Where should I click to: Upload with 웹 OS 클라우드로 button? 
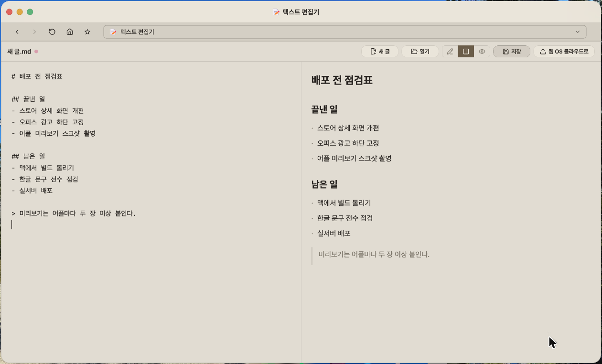coord(564,52)
